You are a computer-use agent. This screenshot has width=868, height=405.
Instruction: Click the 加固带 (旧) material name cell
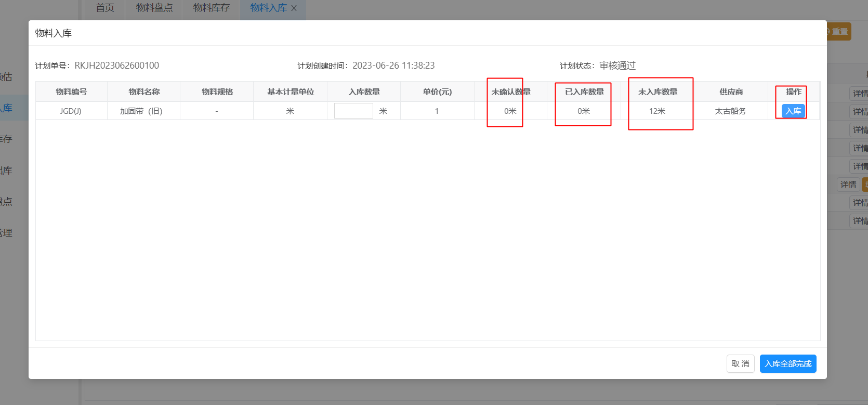[141, 111]
